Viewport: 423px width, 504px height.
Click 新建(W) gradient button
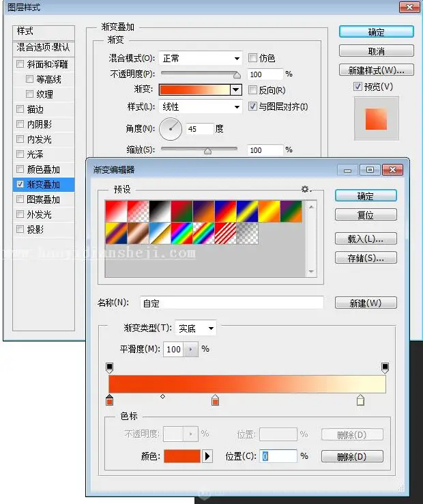click(x=366, y=303)
